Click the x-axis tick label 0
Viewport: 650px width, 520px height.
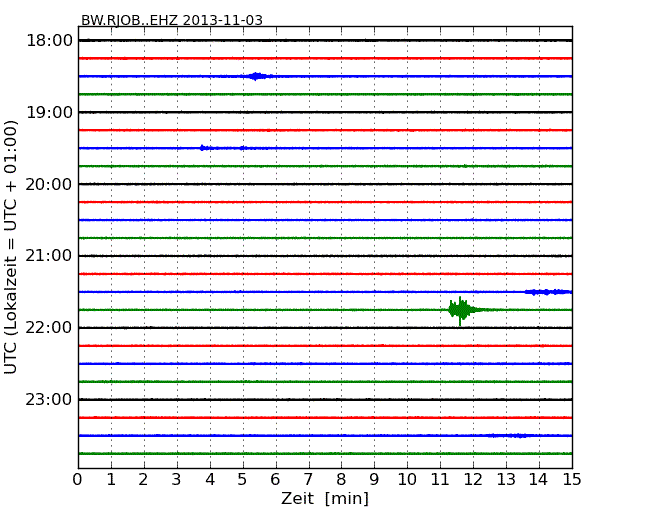click(x=78, y=480)
